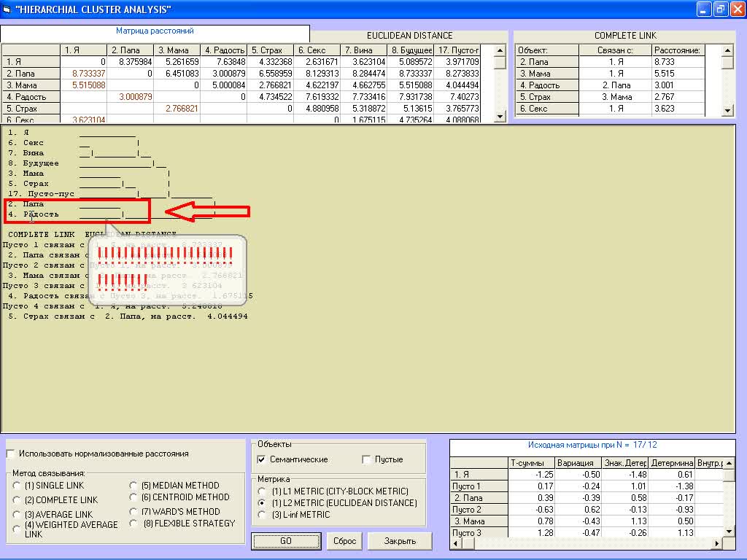Click distance value 3.001 in link table
This screenshot has width=747, height=560.
coord(678,85)
